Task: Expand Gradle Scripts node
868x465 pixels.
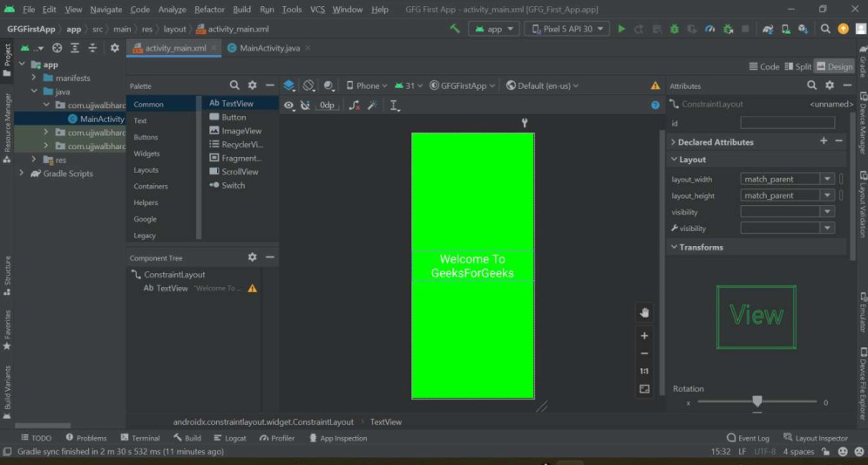Action: pyautogui.click(x=22, y=174)
